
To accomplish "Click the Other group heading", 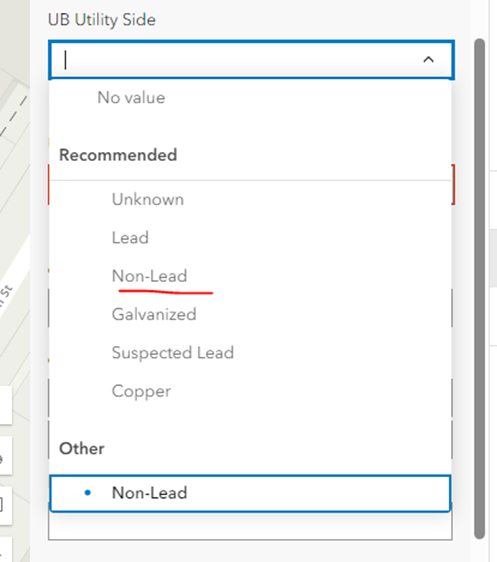I will pos(82,448).
